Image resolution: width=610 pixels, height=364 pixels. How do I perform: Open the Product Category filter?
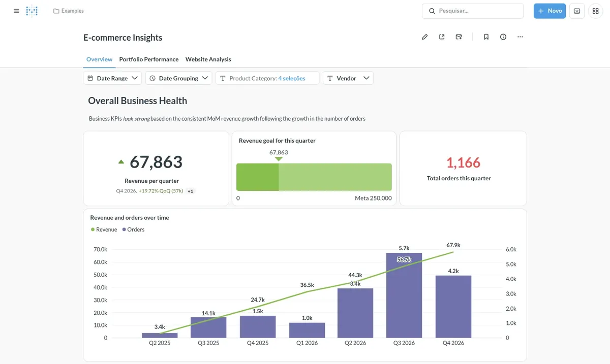(x=267, y=78)
